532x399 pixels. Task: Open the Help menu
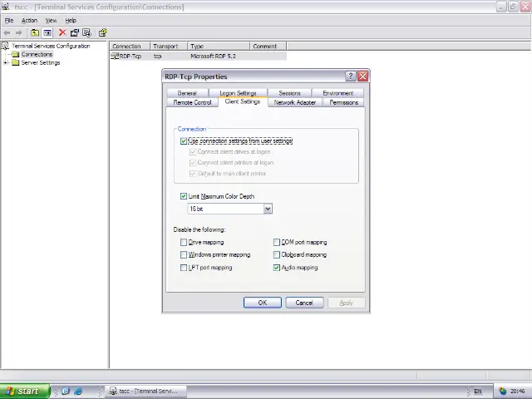71,20
